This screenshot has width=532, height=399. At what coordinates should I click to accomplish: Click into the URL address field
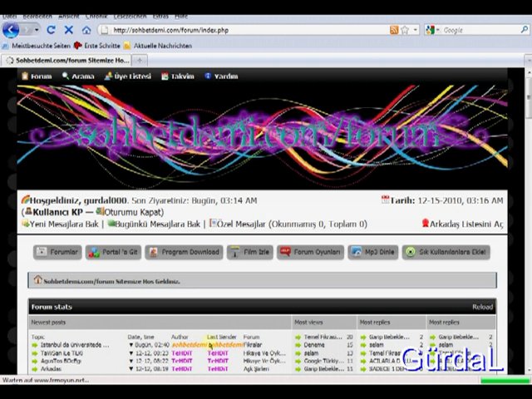click(x=249, y=30)
